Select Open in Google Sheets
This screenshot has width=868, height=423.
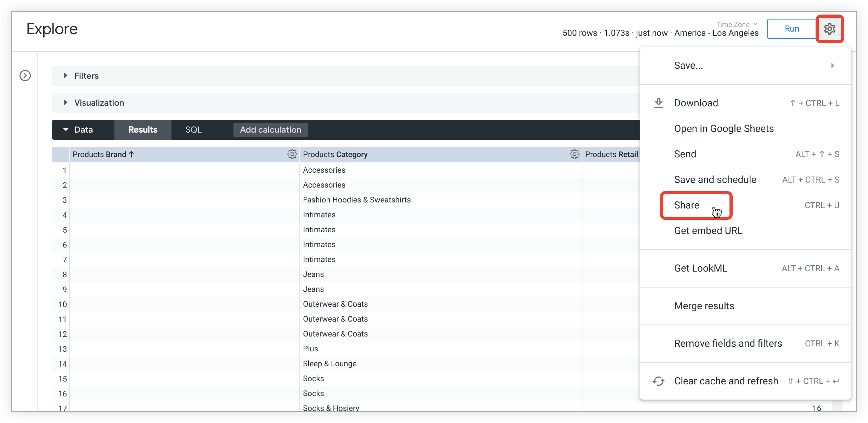click(x=723, y=129)
